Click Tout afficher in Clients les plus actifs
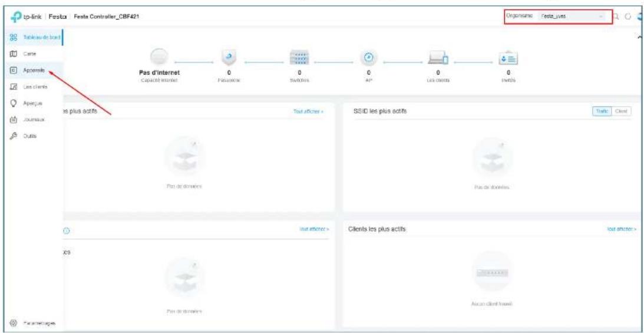 (622, 229)
